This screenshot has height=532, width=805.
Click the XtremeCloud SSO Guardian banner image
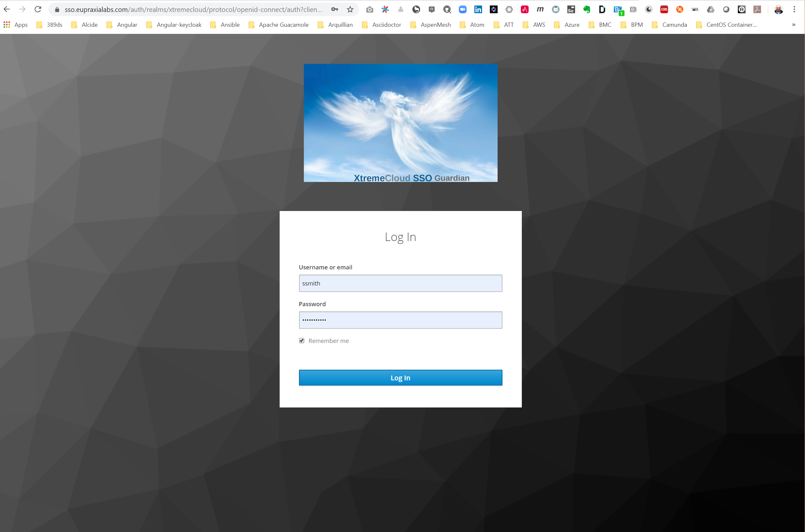[x=401, y=123]
